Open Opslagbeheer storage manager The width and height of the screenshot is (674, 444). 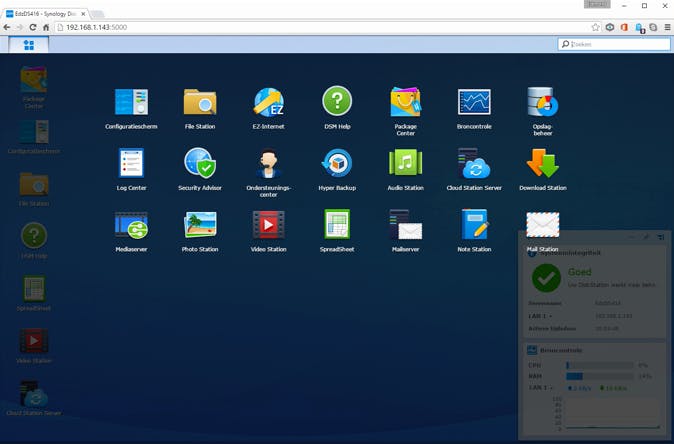pos(543,102)
